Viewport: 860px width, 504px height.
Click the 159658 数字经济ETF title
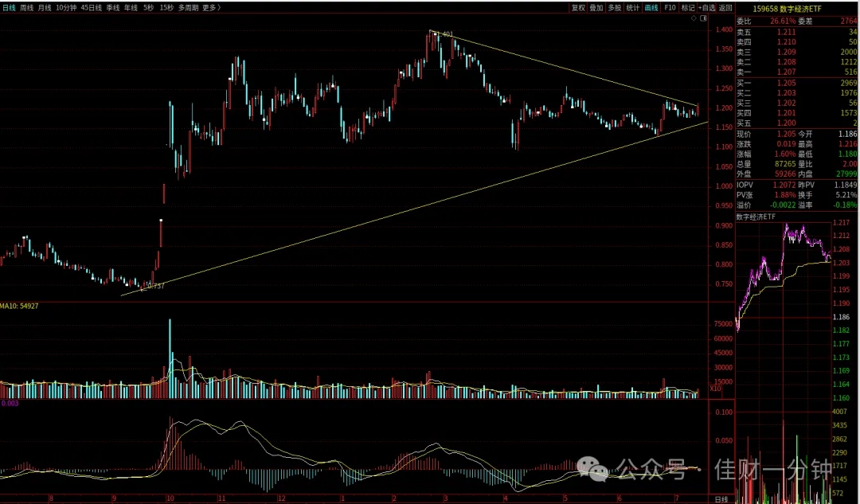click(787, 9)
